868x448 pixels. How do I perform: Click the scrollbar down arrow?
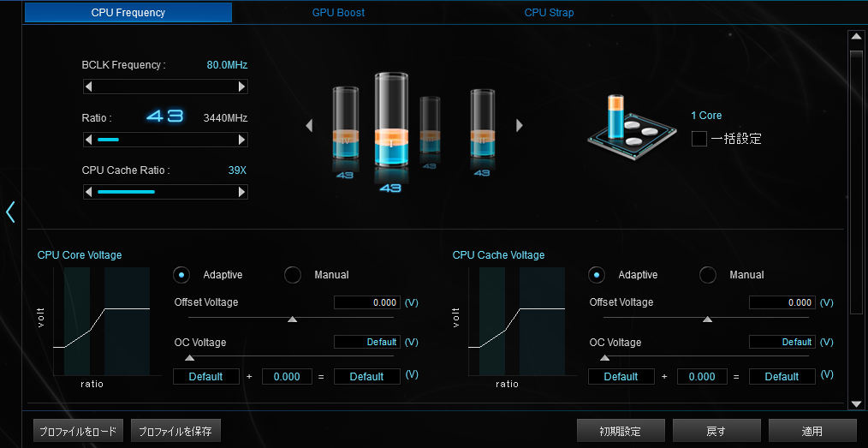coord(856,403)
